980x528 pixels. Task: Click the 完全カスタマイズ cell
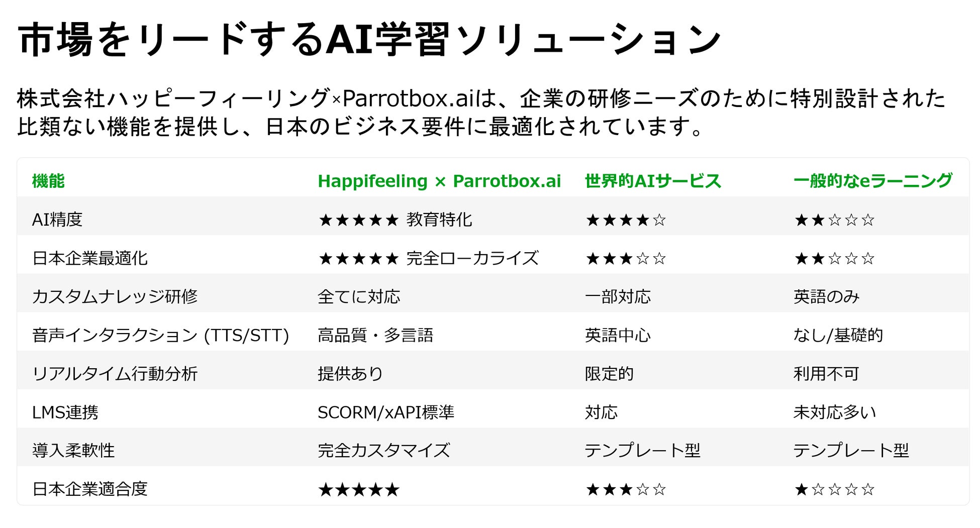(384, 450)
